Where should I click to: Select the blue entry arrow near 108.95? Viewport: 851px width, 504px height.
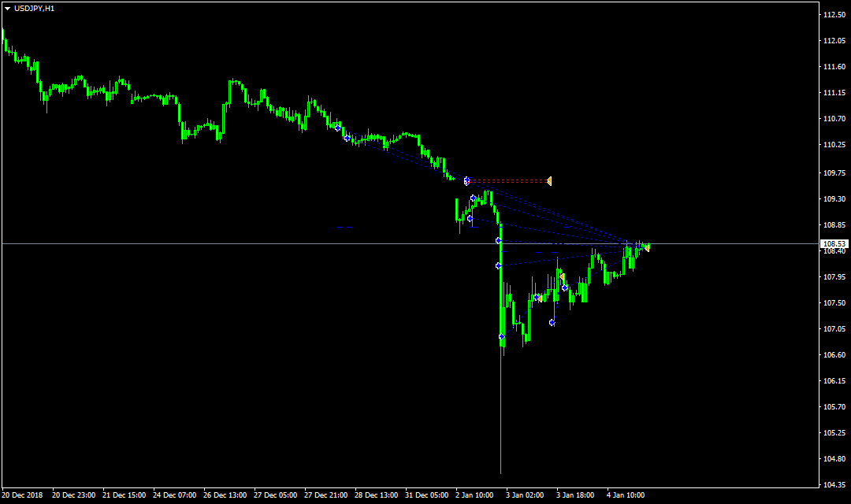[x=470, y=219]
